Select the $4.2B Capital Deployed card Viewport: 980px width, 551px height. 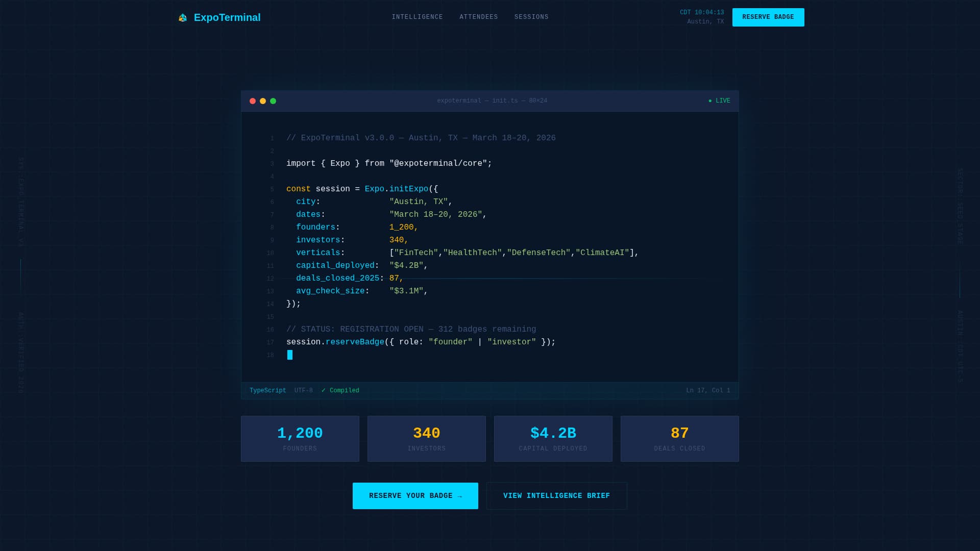tap(553, 439)
